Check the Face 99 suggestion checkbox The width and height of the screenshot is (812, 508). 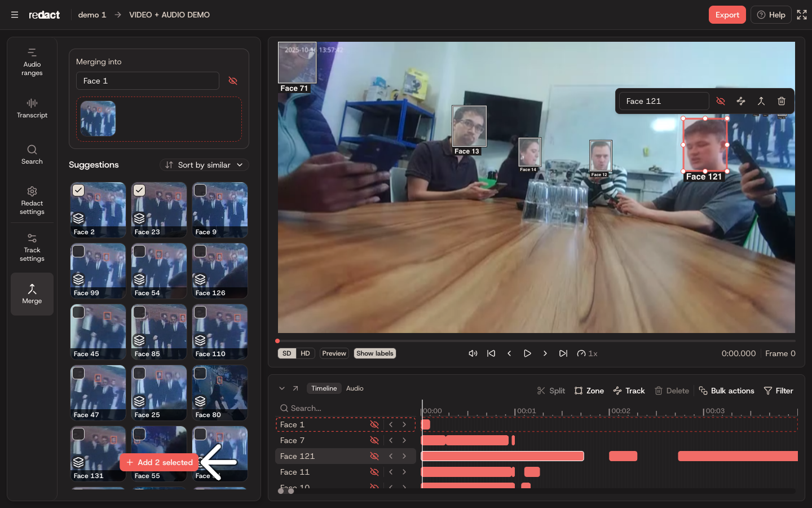[78, 251]
